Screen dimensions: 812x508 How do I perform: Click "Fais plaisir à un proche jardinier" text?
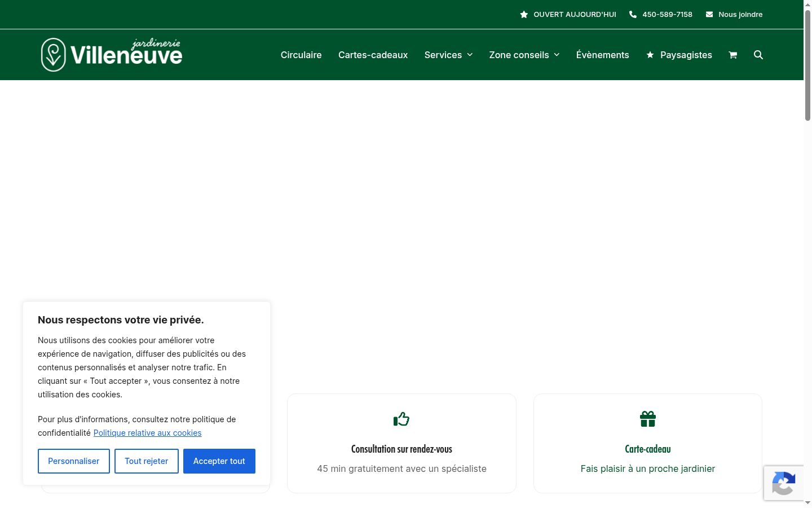(648, 468)
